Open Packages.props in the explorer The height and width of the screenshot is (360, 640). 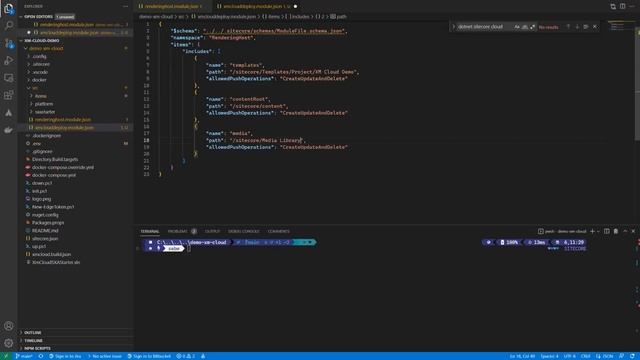pyautogui.click(x=48, y=223)
